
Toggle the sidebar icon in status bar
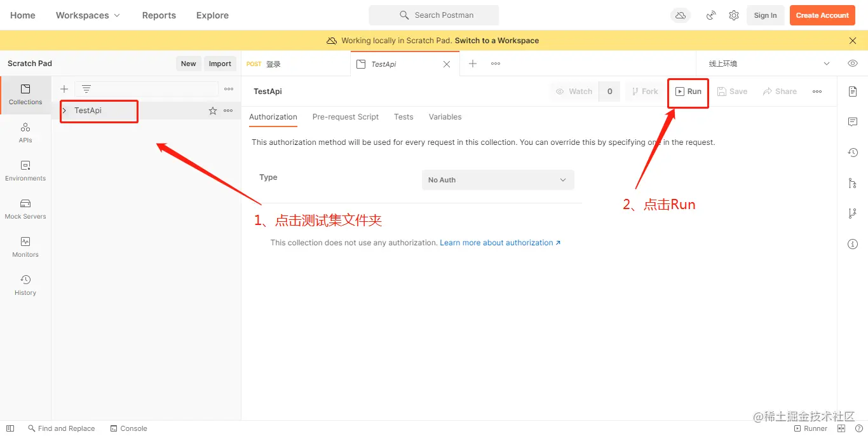coord(10,428)
